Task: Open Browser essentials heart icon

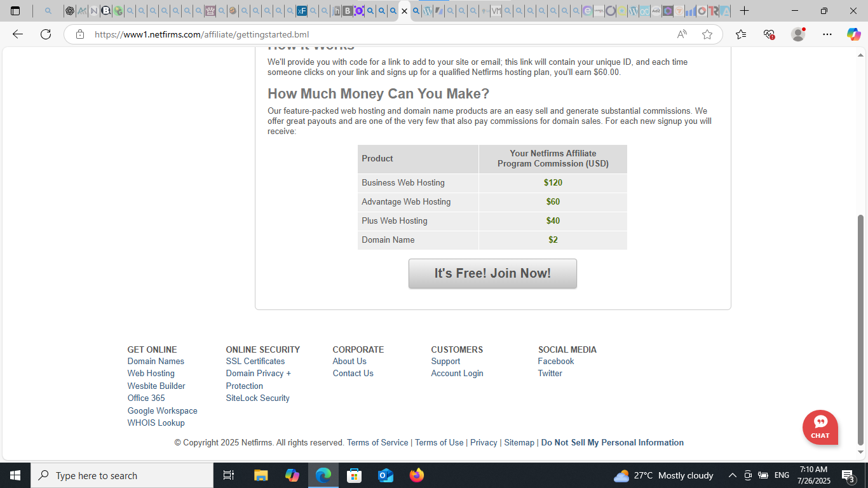Action: pos(769,34)
